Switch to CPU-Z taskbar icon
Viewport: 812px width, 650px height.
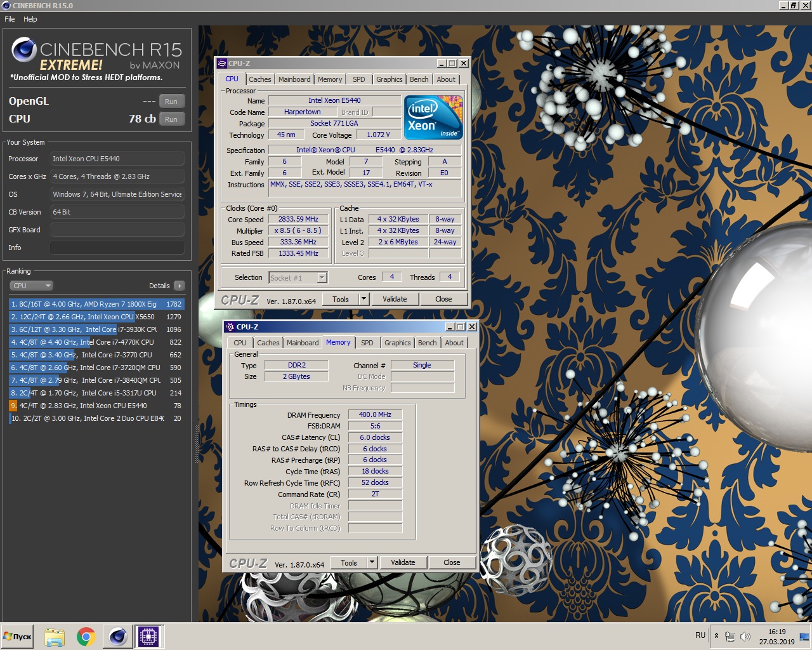[148, 637]
